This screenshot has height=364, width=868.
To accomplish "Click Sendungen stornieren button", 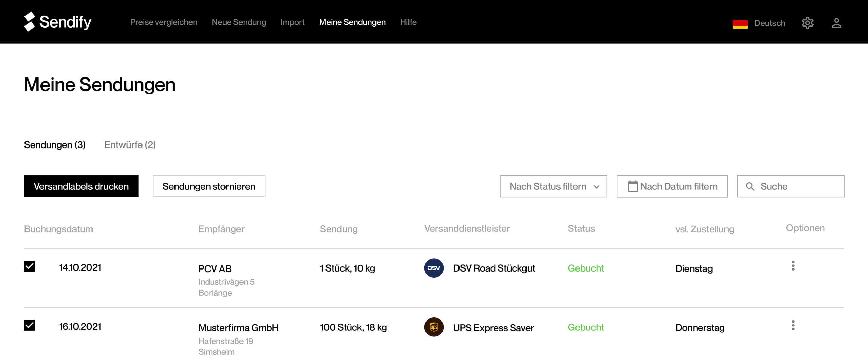I will [x=209, y=186].
